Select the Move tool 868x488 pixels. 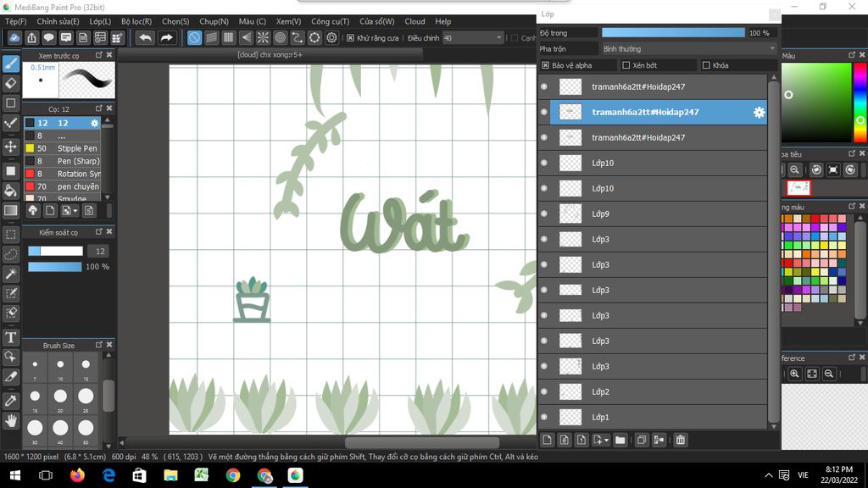point(10,147)
